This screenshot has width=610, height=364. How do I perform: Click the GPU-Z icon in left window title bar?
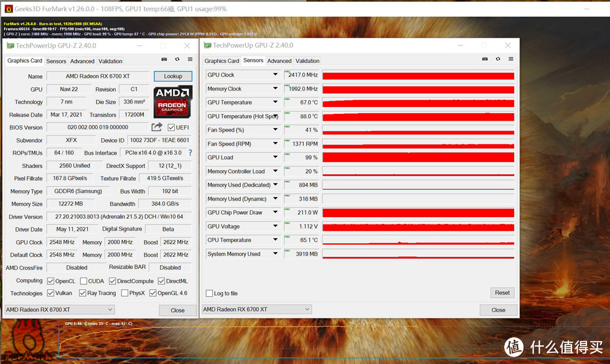(11, 45)
